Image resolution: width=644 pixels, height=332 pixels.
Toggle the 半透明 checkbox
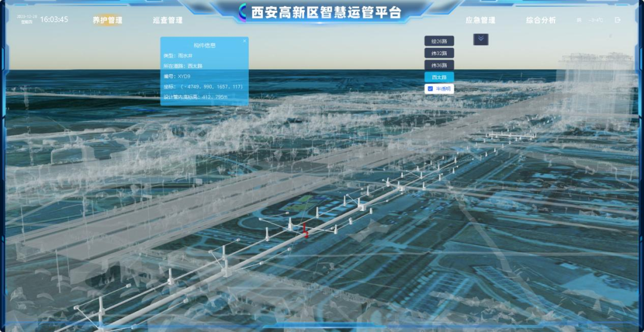point(430,89)
